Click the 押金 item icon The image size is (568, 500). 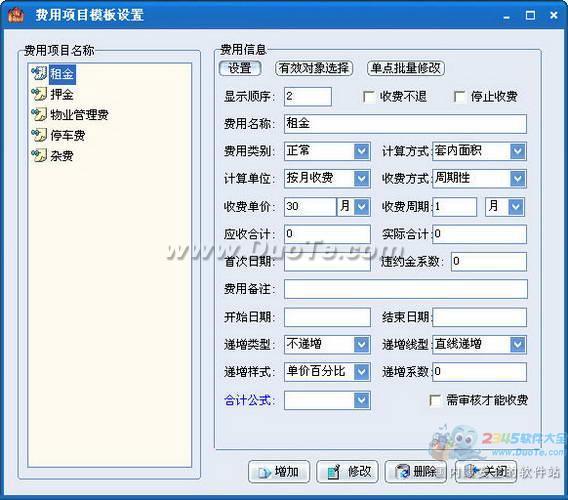click(39, 94)
